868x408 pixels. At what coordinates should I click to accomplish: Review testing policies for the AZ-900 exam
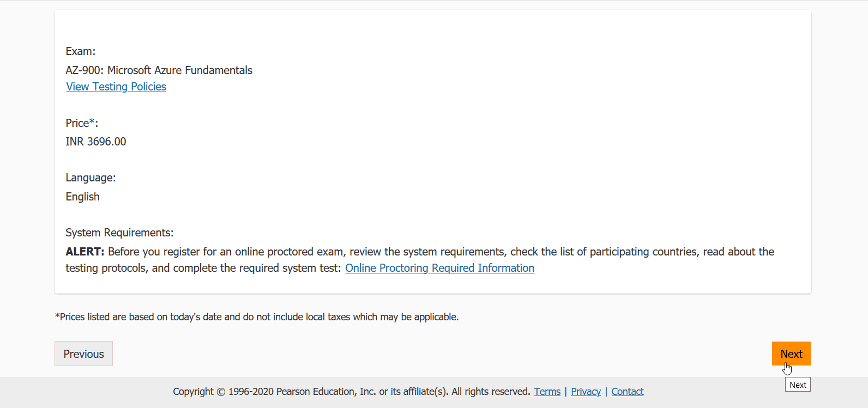coord(116,86)
